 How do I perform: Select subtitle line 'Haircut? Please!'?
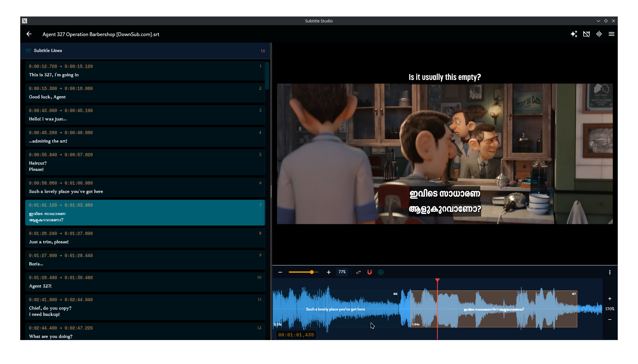pos(145,162)
